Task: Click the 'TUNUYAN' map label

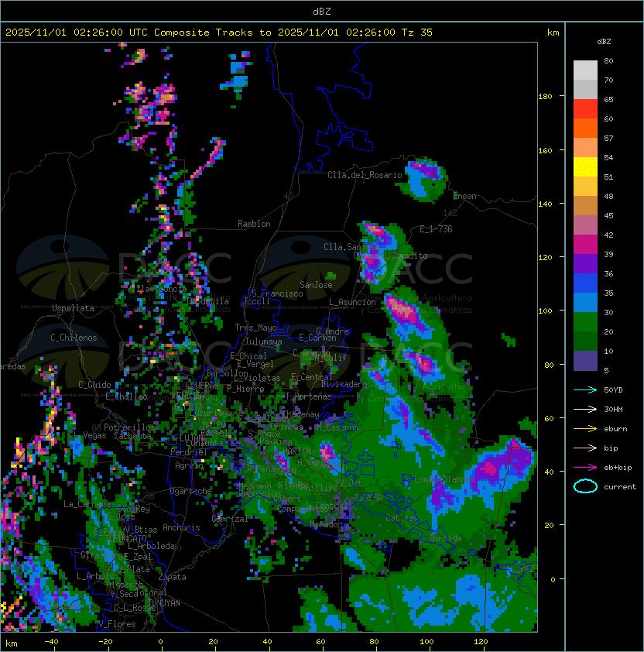Action: point(164,603)
